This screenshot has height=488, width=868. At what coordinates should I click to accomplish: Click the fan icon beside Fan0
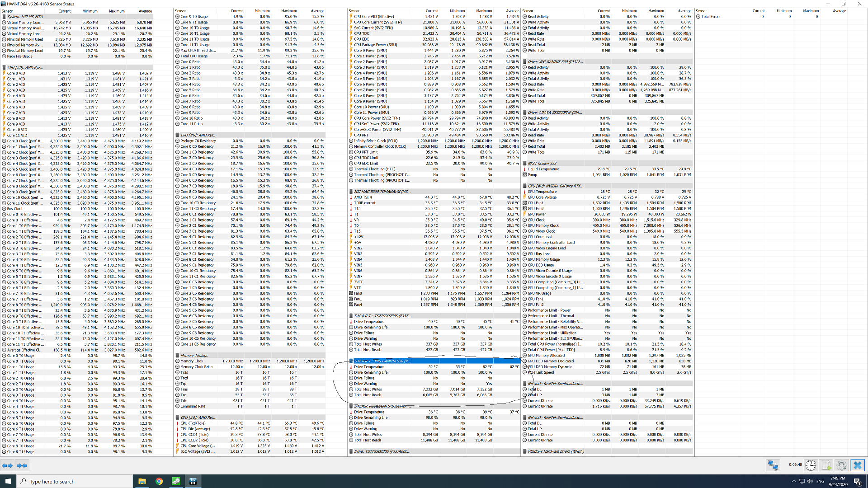[x=351, y=293]
